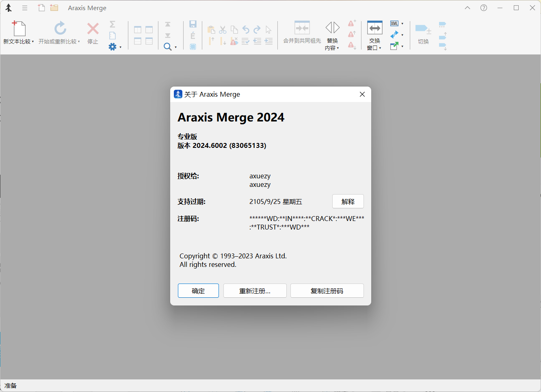Open the 替换内容 dropdown arrow
The height and width of the screenshot is (392, 541).
click(338, 48)
